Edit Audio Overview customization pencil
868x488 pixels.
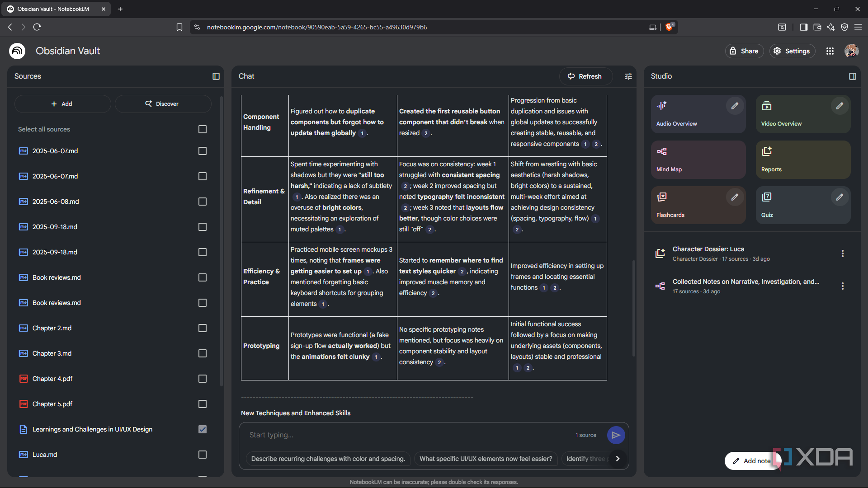735,106
